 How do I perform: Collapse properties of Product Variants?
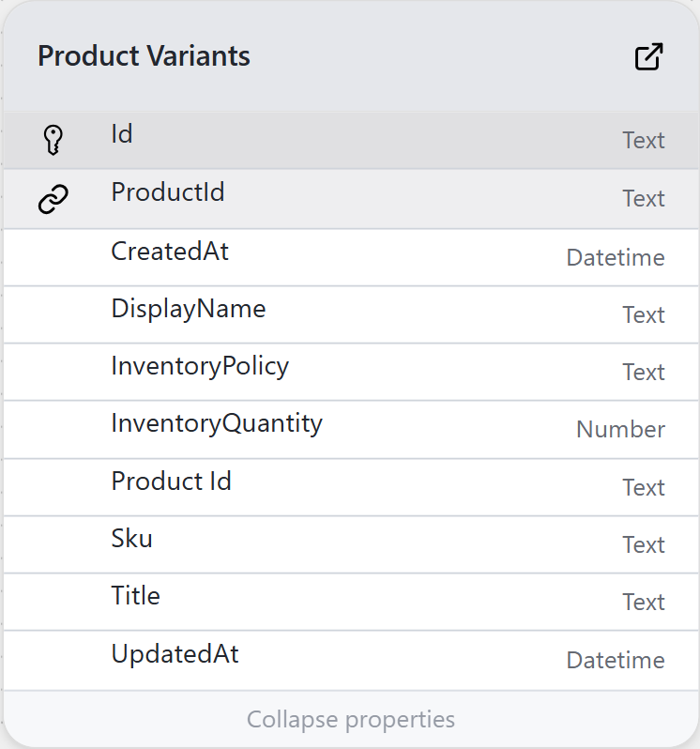[351, 719]
